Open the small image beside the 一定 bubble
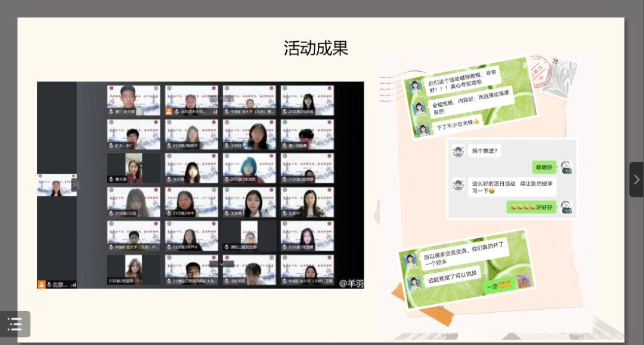Screen dimensions: 644x345 click(x=524, y=281)
